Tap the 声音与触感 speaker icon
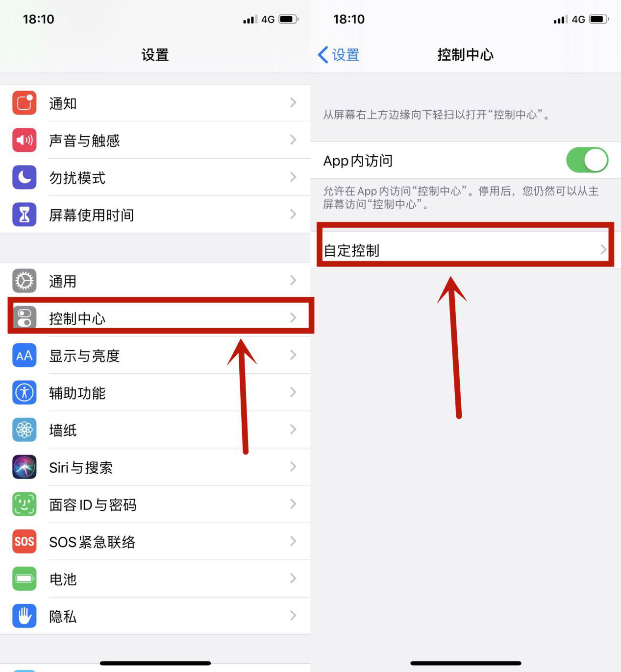This screenshot has width=621, height=672. pos(25,140)
